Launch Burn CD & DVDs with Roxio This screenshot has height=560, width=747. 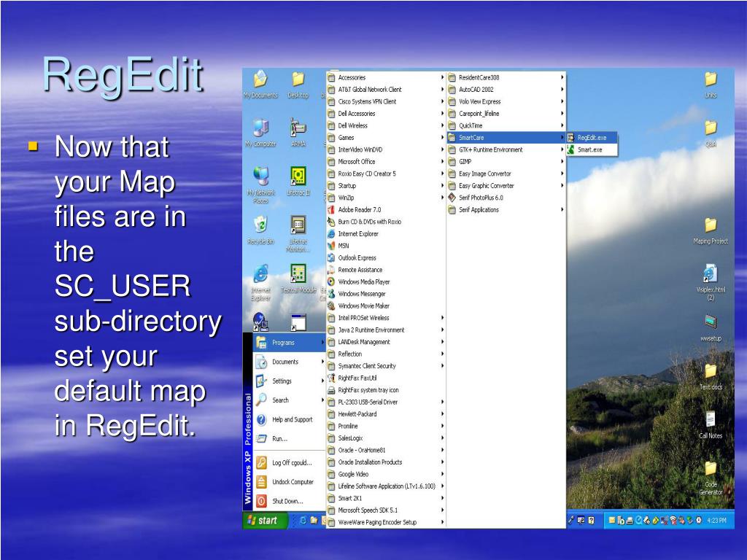click(386, 222)
